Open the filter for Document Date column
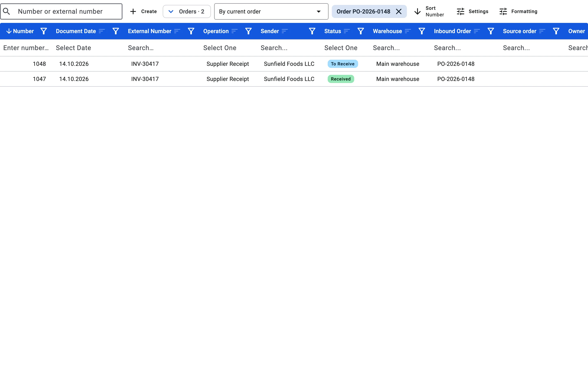Screen dimensions: 588x368 [116, 31]
